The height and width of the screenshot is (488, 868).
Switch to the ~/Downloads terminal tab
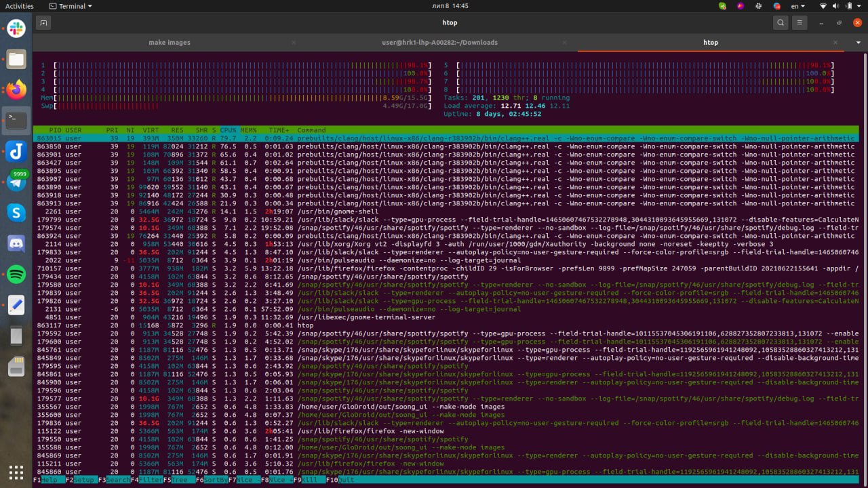pyautogui.click(x=439, y=42)
